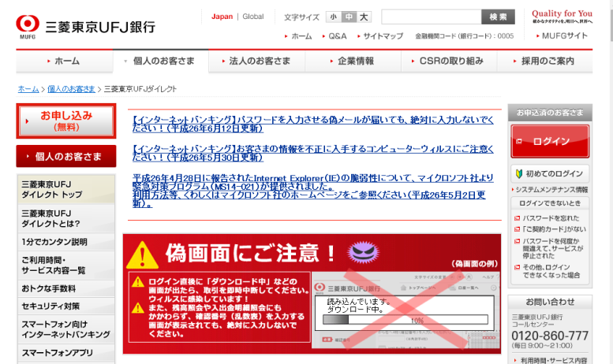Open ホーム tab in main navigation
Screen dimensions: 613x364
point(64,61)
